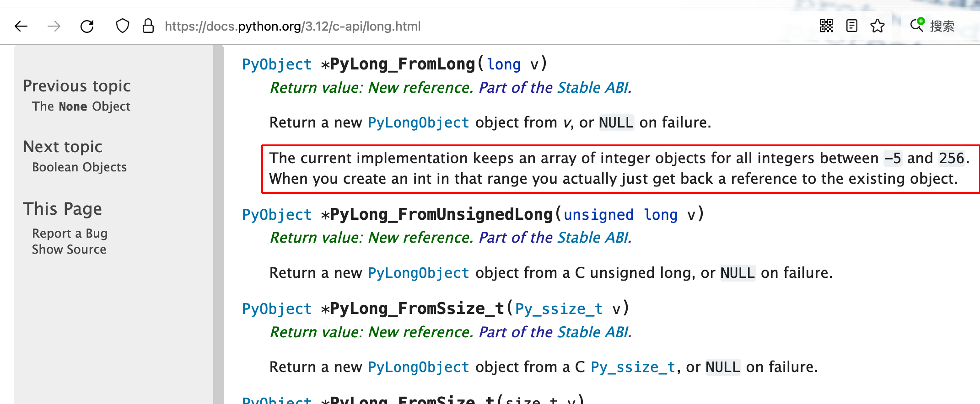Click the 256 code literal
Viewport: 980px width, 404px height.
952,158
